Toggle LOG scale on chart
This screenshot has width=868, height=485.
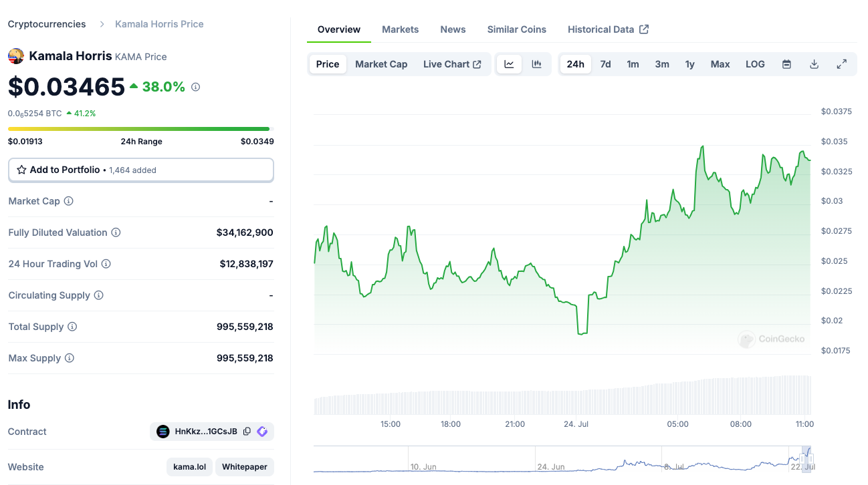pos(755,64)
